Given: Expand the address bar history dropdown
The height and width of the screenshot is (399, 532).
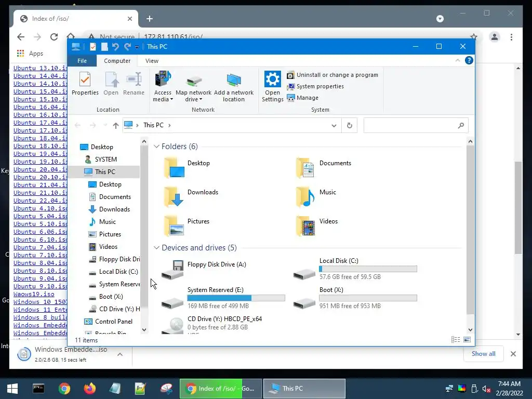Looking at the screenshot, I should click(334, 126).
